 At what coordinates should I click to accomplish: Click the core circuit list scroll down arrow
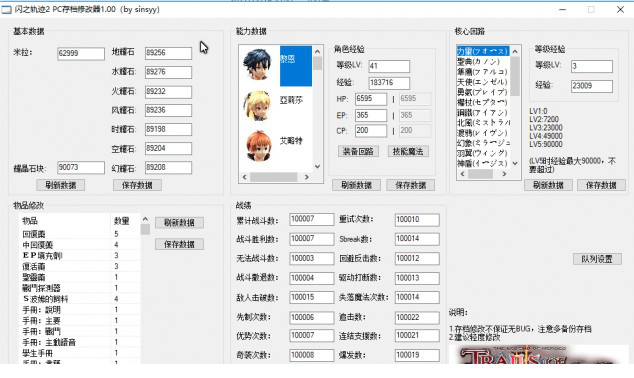(515, 163)
